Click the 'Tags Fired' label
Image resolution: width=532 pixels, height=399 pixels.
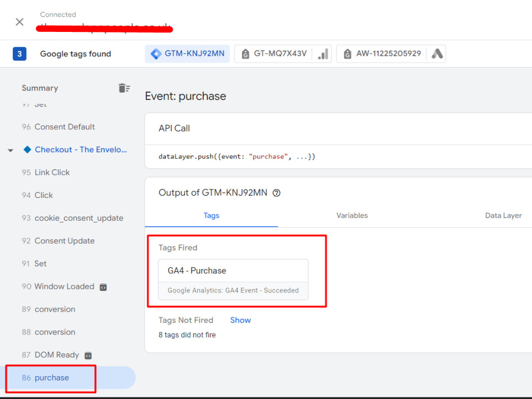pyautogui.click(x=178, y=248)
